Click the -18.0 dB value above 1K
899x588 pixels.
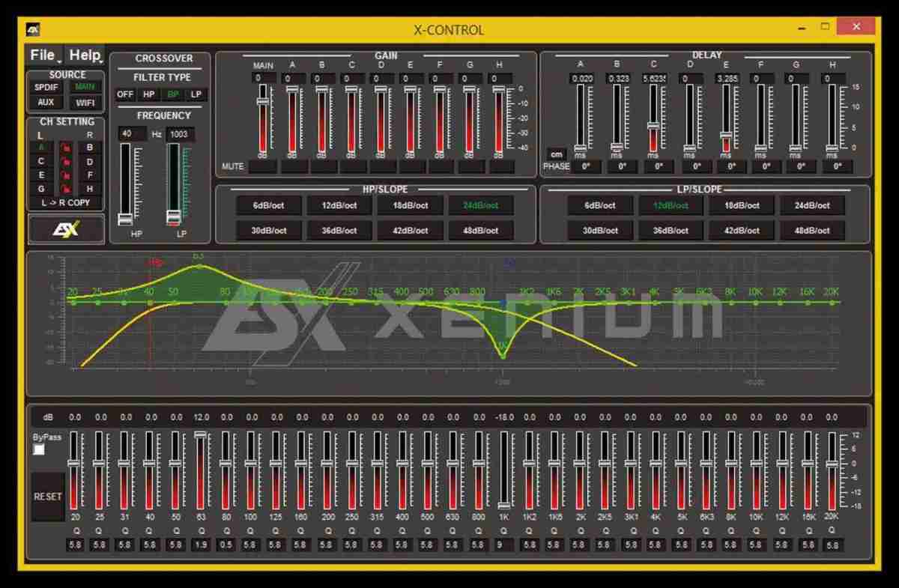pyautogui.click(x=503, y=417)
